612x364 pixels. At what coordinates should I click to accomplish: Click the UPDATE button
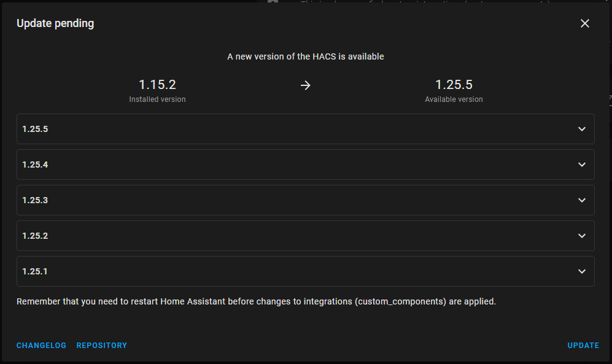583,345
